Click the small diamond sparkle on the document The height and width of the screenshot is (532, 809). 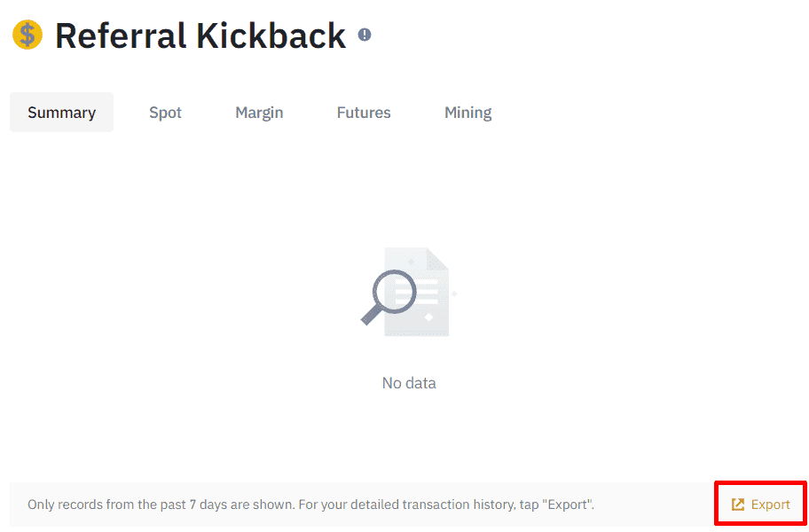[428, 317]
